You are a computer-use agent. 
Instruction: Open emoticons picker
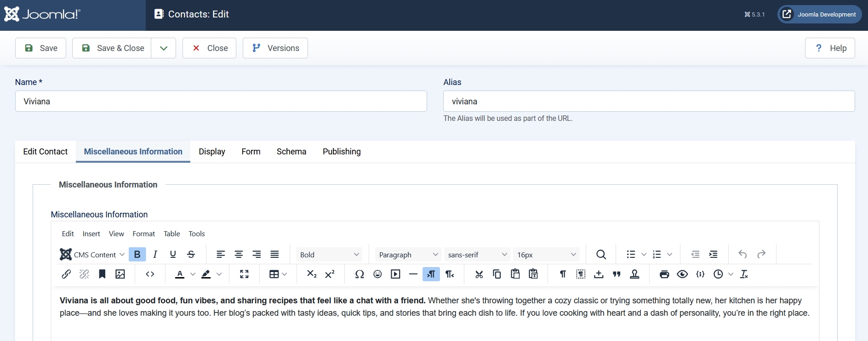377,274
